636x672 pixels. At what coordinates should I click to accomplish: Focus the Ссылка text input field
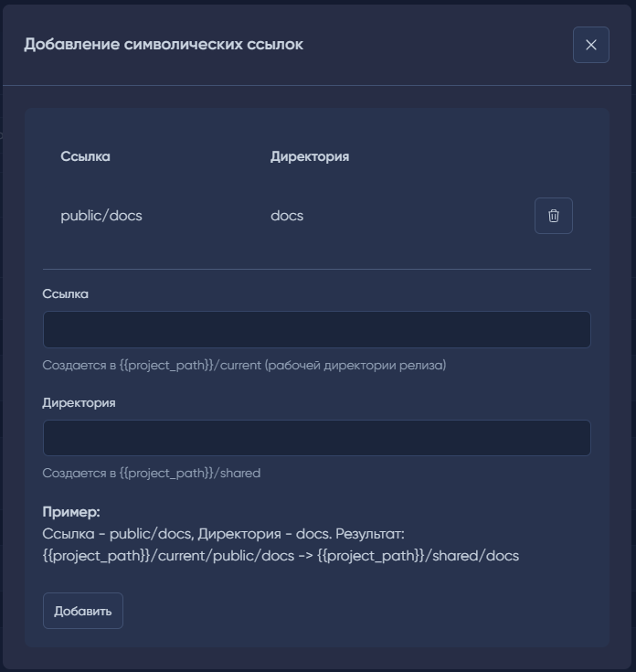[x=316, y=329]
